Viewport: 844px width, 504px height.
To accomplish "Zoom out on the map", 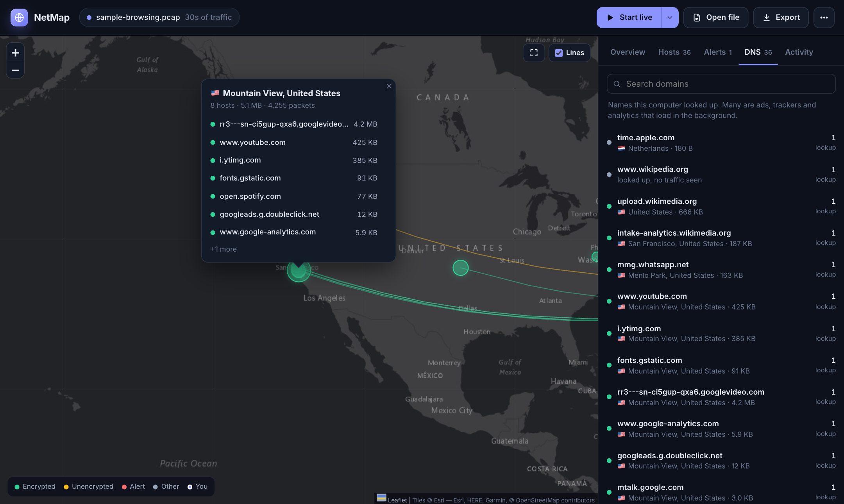I will tap(15, 70).
